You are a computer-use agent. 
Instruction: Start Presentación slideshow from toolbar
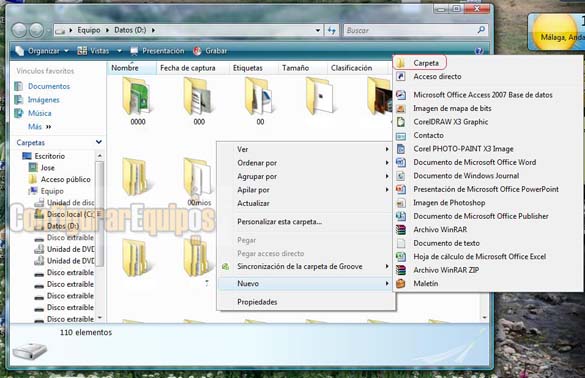(157, 51)
